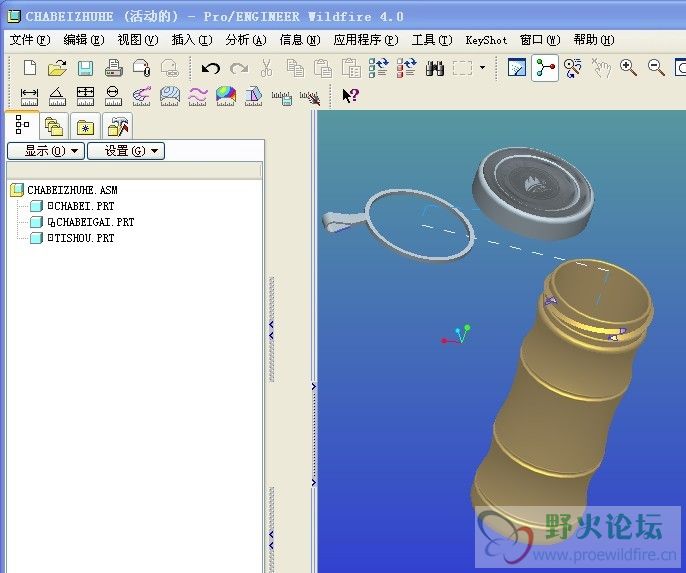Screen dimensions: 686x573
Task: Switch to the Folder Browser tab
Action: pyautogui.click(x=54, y=127)
